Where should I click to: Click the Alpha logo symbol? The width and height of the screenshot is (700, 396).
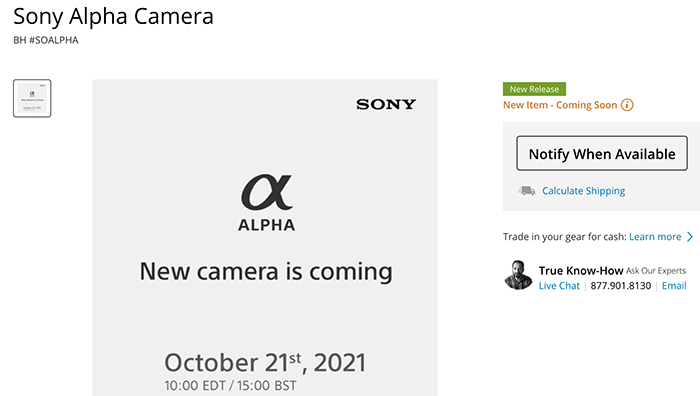267,192
